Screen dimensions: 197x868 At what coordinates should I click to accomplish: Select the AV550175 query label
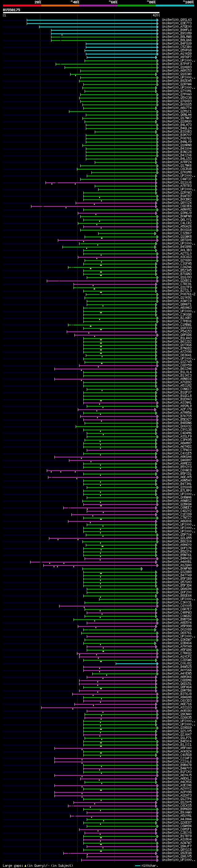pyautogui.click(x=11, y=10)
